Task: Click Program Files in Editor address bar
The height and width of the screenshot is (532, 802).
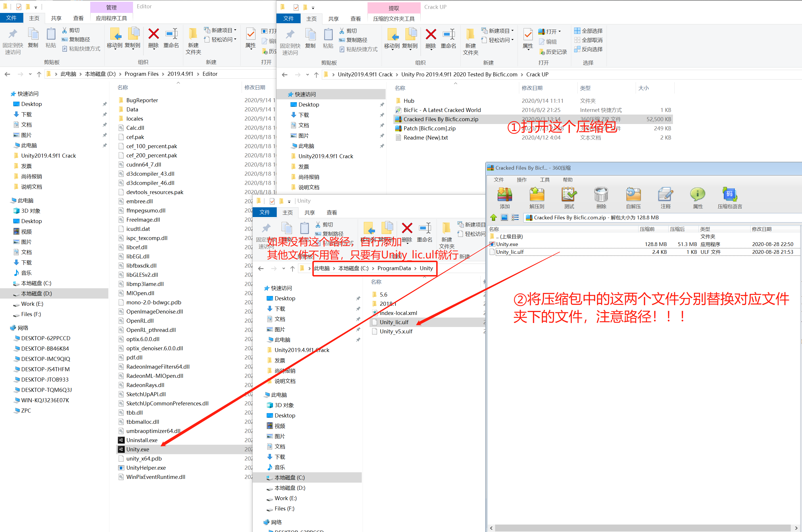Action: click(x=142, y=74)
